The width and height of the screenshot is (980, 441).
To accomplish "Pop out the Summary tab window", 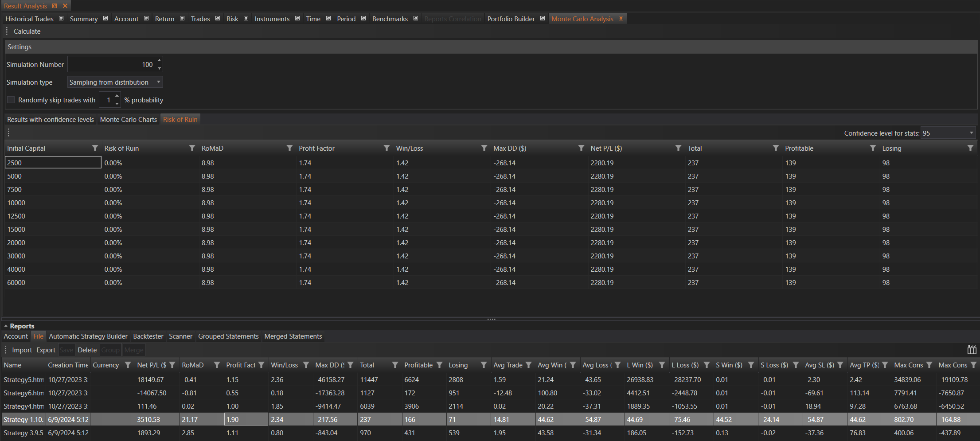I will pos(105,19).
